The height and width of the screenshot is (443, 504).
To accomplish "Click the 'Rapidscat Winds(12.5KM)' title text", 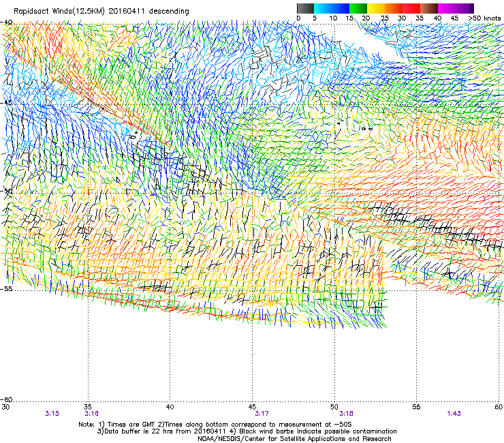I will [59, 12].
